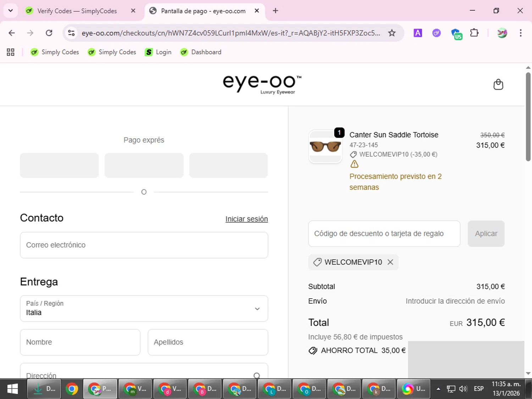This screenshot has width=532, height=399.
Task: Open the bookmarks apps grid icon
Action: pyautogui.click(x=11, y=52)
